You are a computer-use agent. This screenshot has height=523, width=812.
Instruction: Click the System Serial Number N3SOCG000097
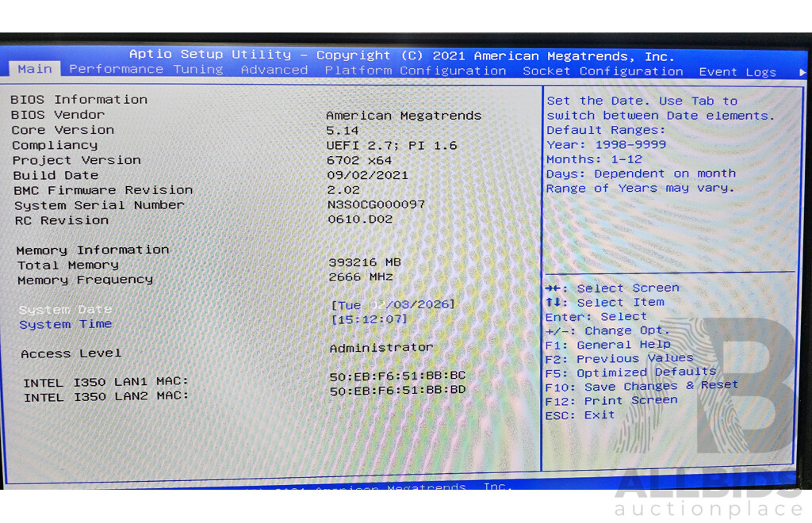click(x=377, y=204)
